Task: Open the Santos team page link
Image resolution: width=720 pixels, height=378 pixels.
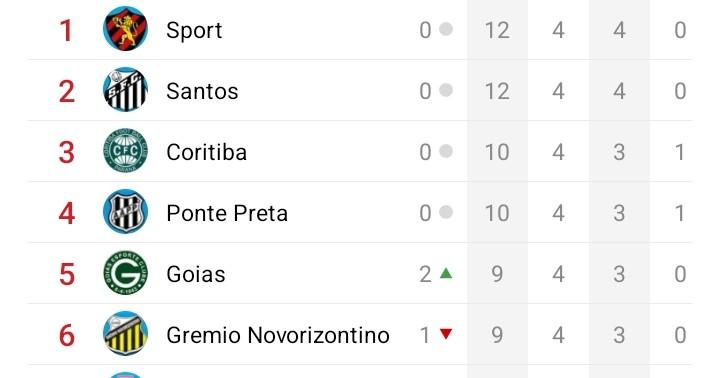Action: point(202,91)
